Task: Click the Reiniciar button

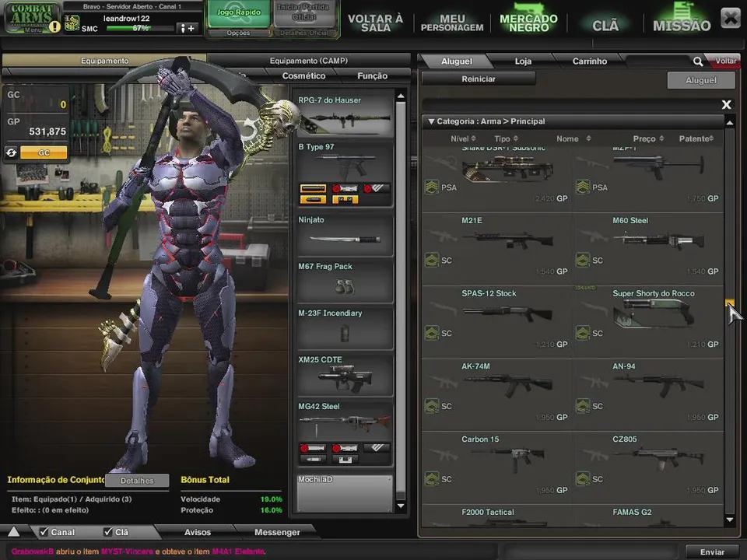Action: (479, 79)
